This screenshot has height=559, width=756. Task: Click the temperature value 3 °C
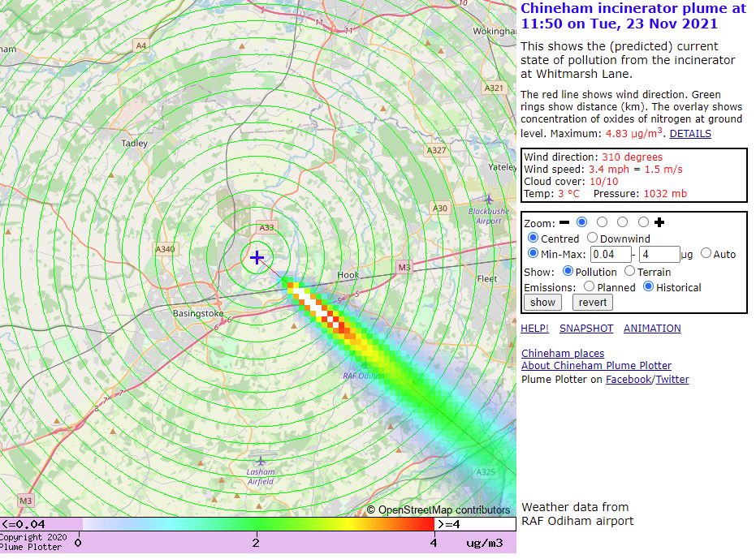(568, 194)
